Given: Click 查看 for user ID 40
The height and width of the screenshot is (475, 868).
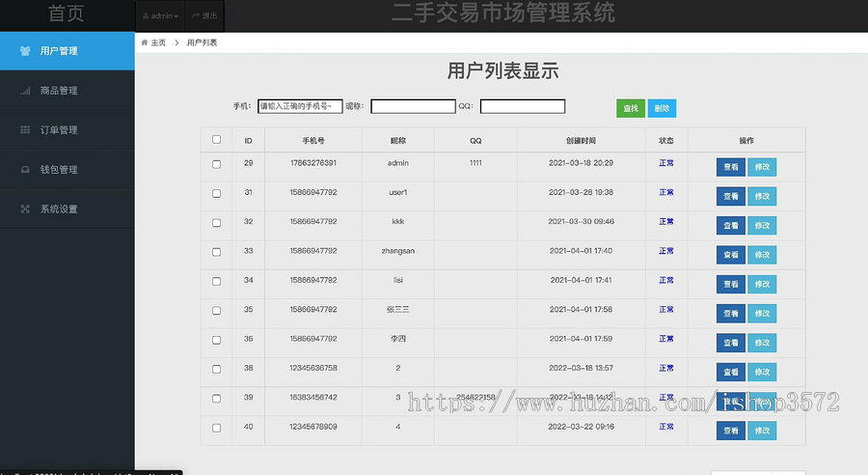Looking at the screenshot, I should pos(731,431).
